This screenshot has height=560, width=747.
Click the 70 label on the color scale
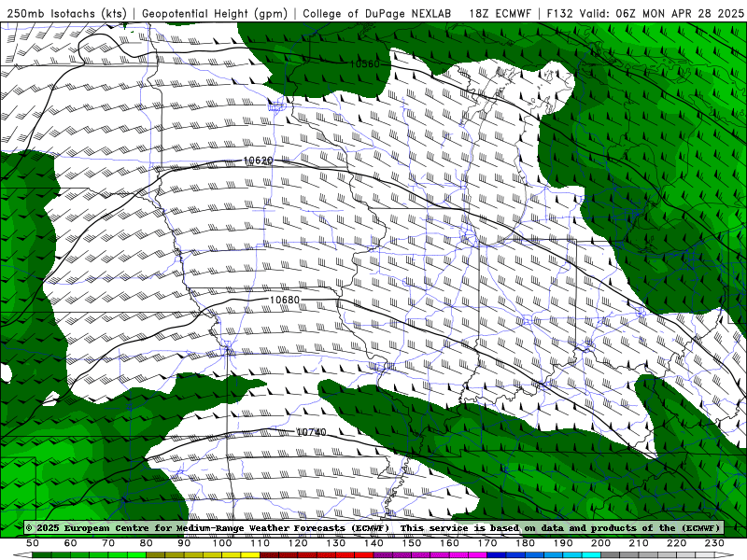click(x=108, y=543)
